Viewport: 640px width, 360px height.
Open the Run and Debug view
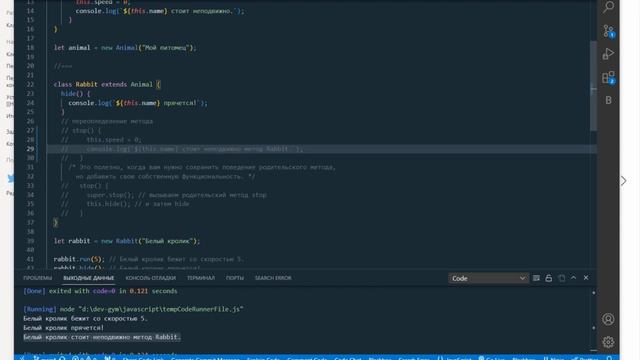[608, 53]
